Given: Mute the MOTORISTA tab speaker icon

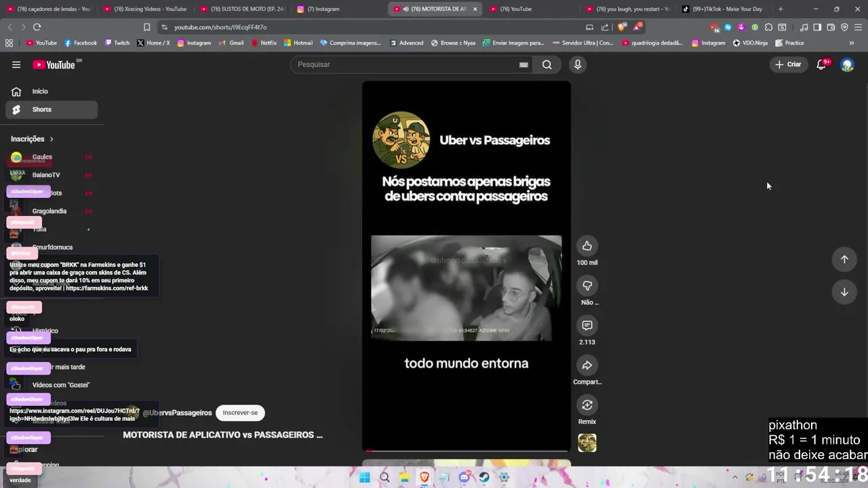Looking at the screenshot, I should click(406, 9).
